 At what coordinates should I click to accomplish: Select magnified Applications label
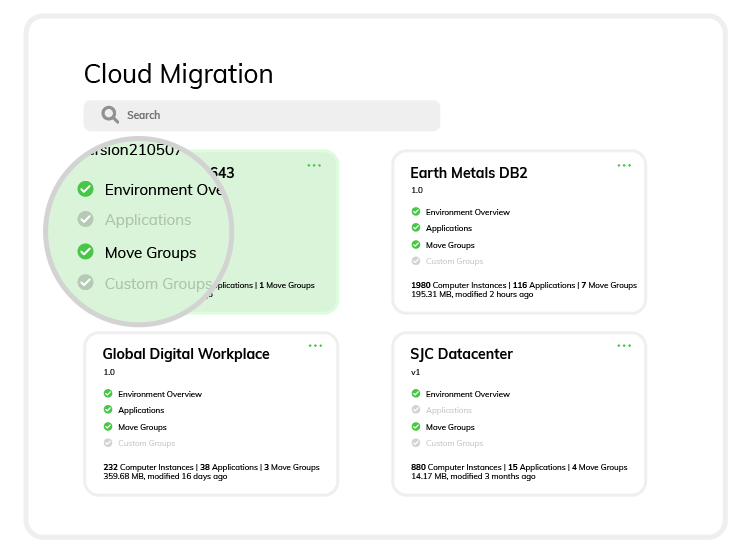[x=148, y=220]
